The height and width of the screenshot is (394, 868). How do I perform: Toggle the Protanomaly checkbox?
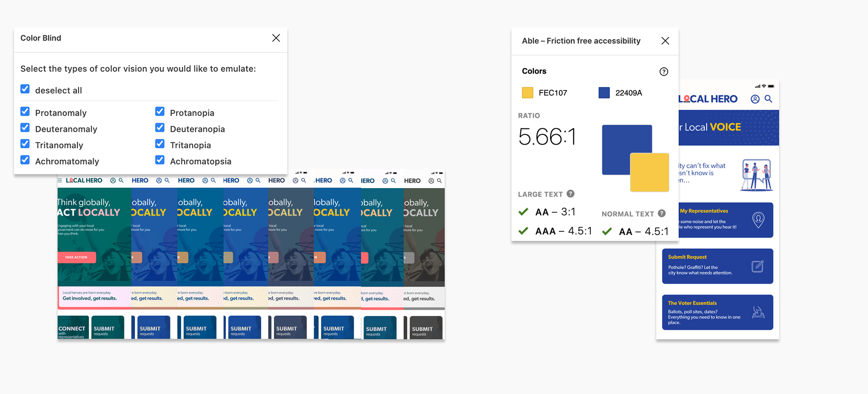[x=25, y=112]
